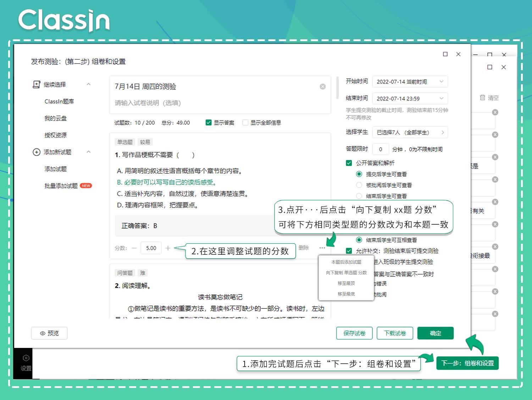The image size is (532, 400).
Task: Choose 移至最顶 from the popup menu
Action: 346,283
